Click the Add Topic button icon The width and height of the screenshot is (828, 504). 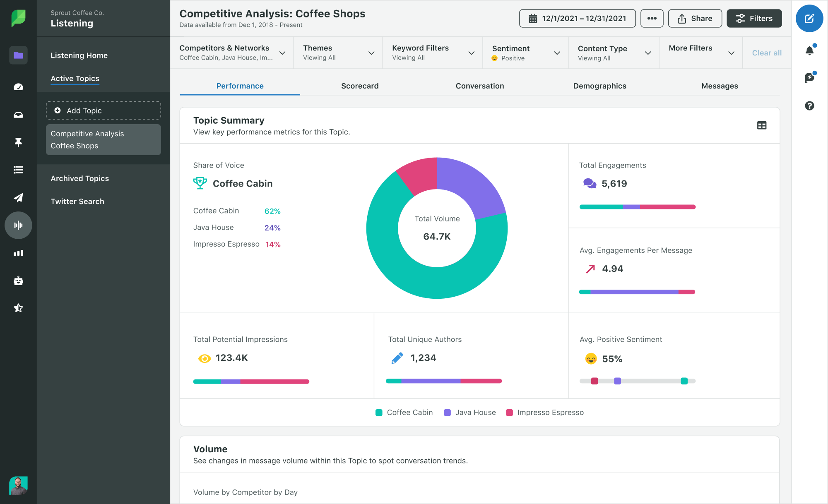(x=58, y=110)
